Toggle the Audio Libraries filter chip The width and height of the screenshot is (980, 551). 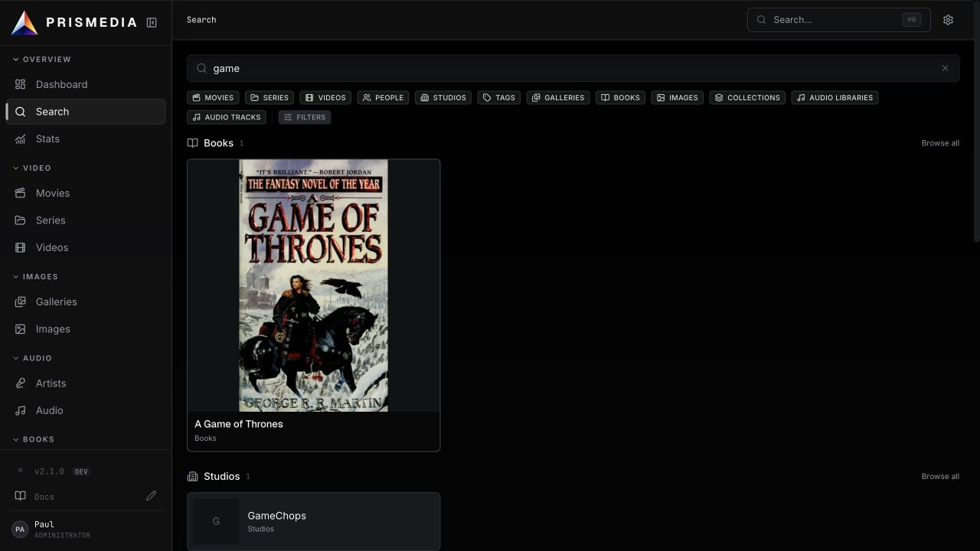(x=835, y=97)
